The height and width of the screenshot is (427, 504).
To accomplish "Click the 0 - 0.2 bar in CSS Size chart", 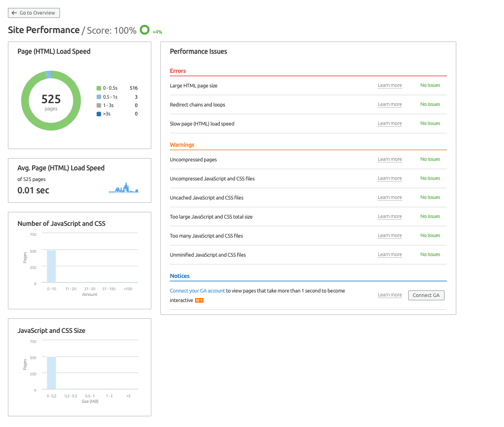I will [x=52, y=373].
